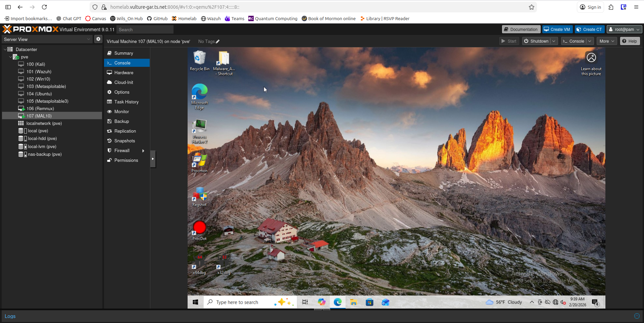Screen dimensions: 644x323
Task: Open File Explorer from the Windows taskbar
Action: pyautogui.click(x=353, y=302)
